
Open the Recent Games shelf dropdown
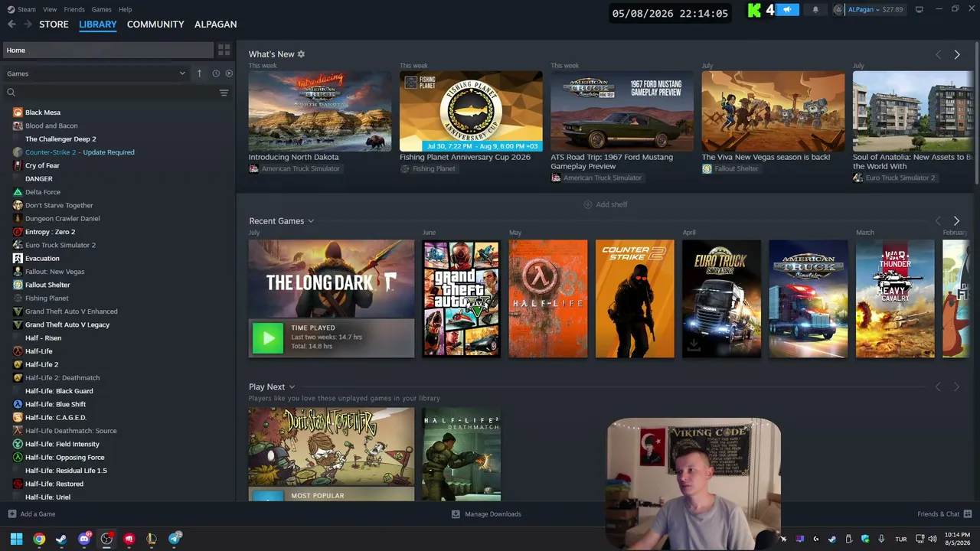(x=310, y=221)
